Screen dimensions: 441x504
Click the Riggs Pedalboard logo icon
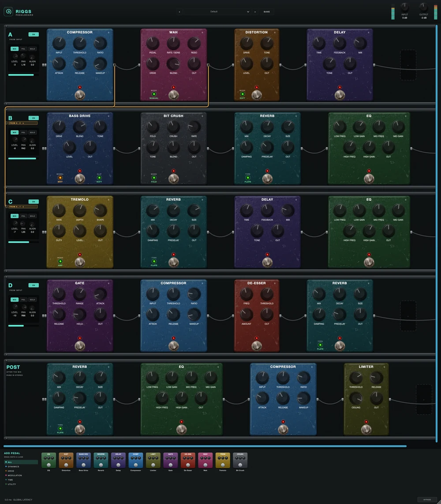coord(8,11)
